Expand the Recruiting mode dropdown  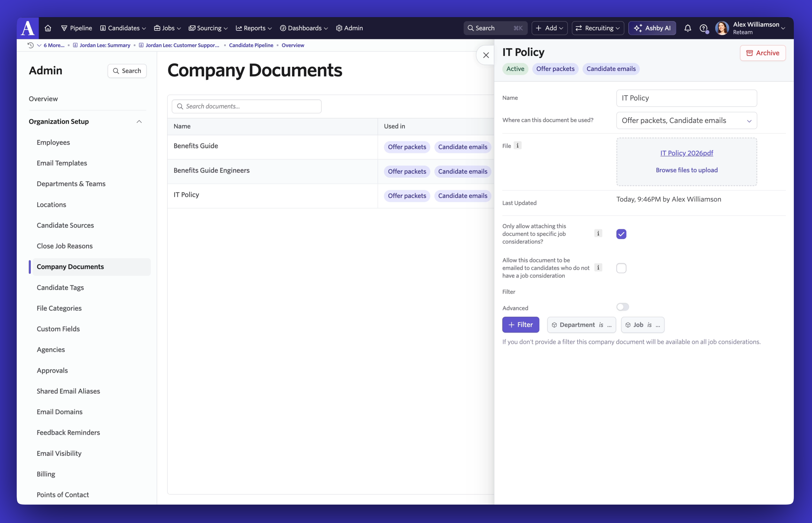(598, 28)
